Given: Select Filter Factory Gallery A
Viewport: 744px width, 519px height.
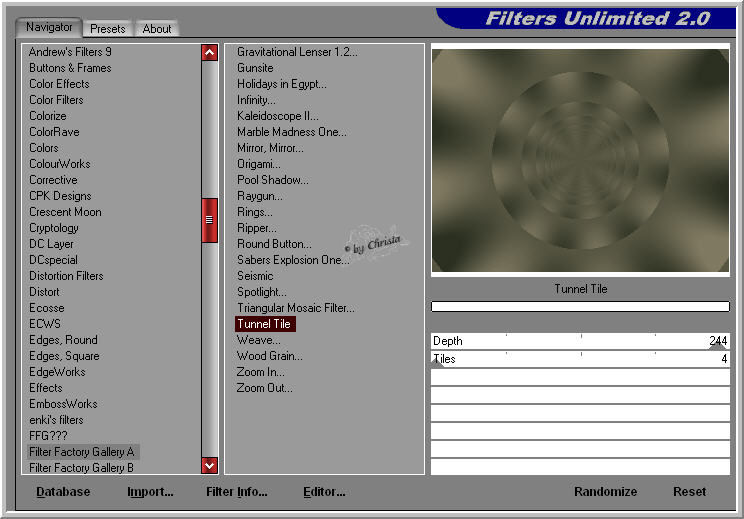Looking at the screenshot, I should pyautogui.click(x=82, y=452).
